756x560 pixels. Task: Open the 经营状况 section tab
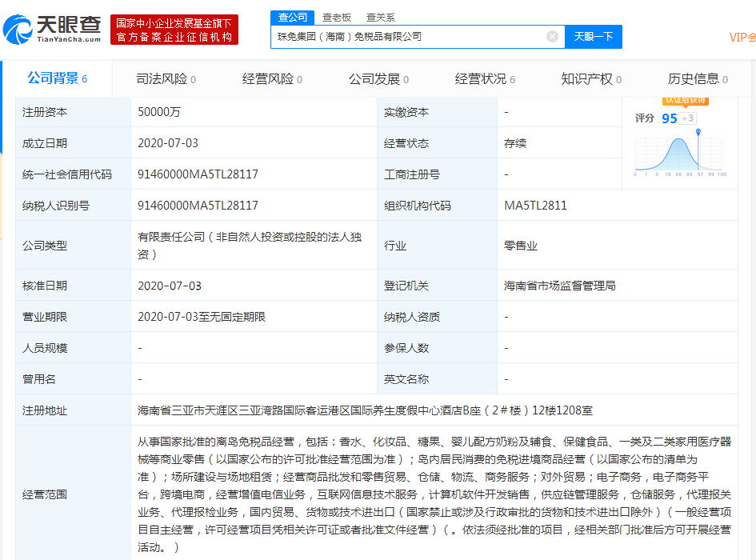tap(485, 79)
